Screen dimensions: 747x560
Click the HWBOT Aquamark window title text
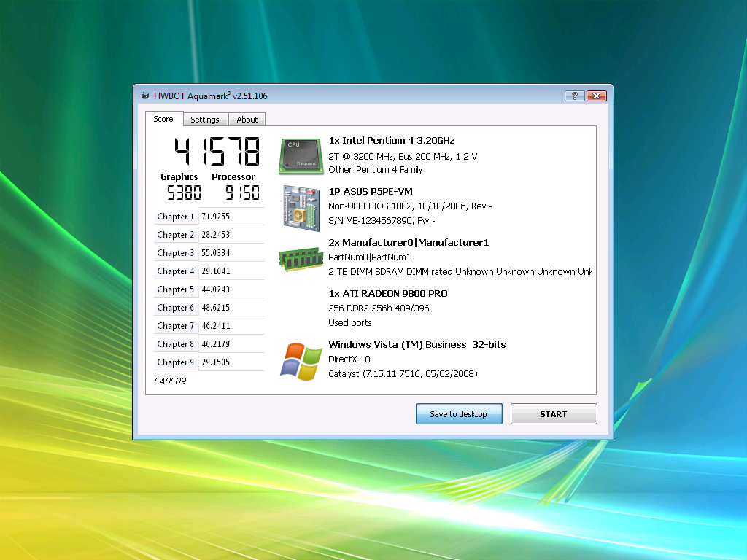point(211,96)
